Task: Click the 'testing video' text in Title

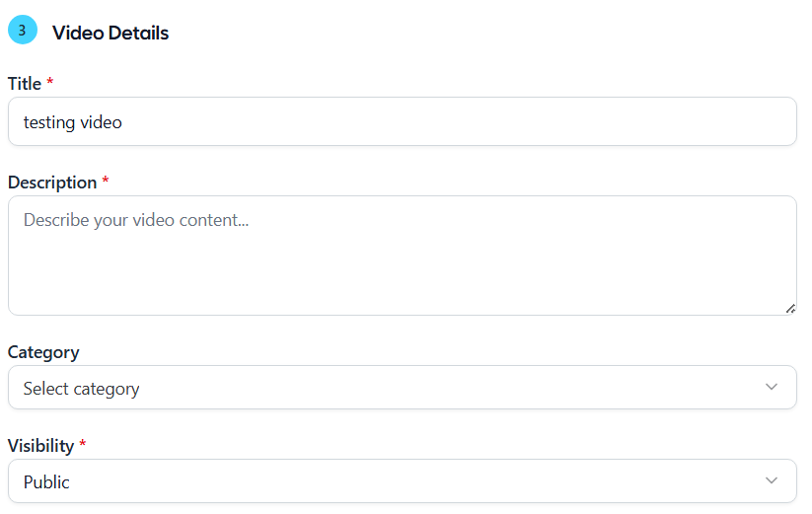Action: coord(73,122)
